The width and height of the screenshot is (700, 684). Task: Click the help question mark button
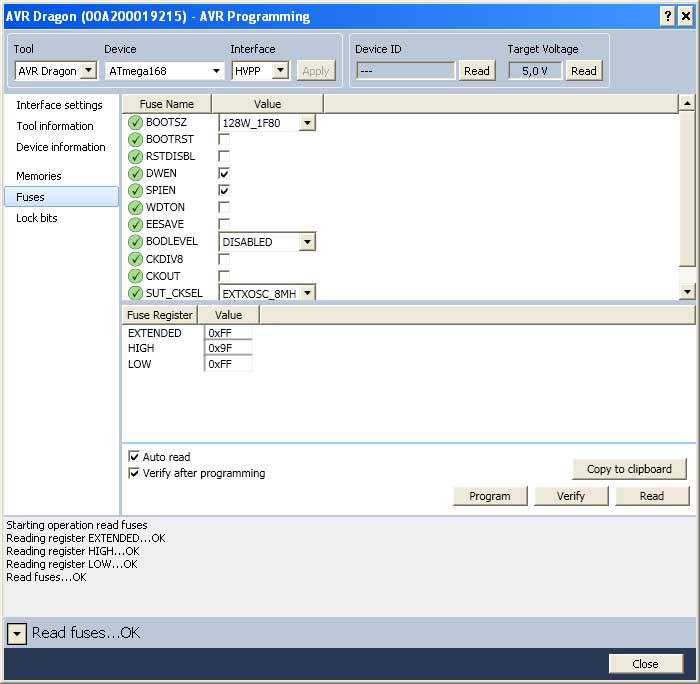(667, 17)
